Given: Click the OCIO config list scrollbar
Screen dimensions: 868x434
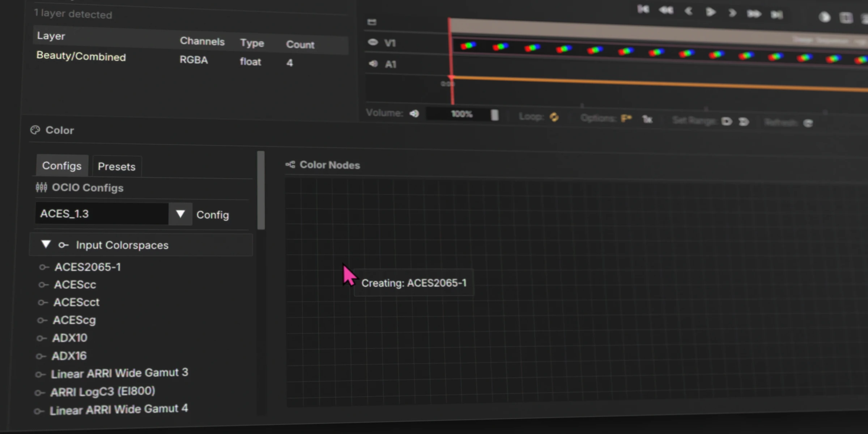Looking at the screenshot, I should [261, 191].
